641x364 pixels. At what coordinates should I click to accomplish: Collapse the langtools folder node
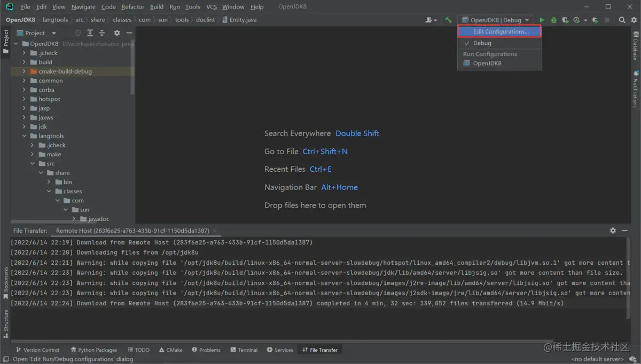coord(24,136)
